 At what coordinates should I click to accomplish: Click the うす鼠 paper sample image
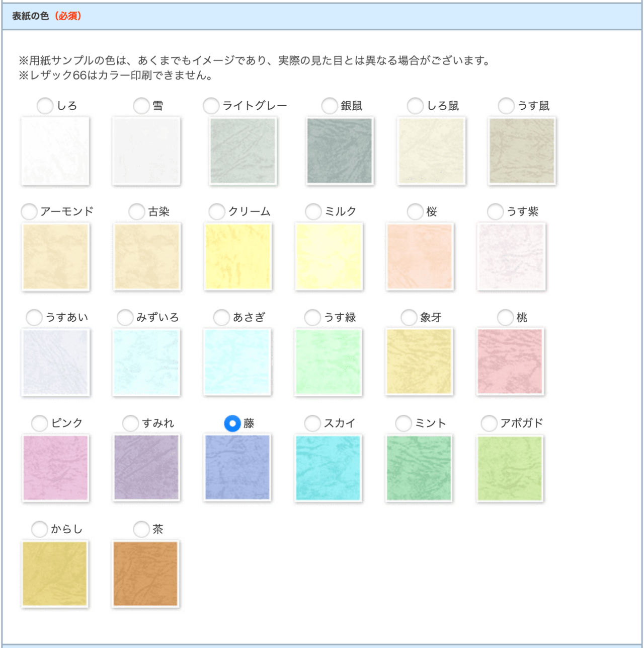[522, 151]
